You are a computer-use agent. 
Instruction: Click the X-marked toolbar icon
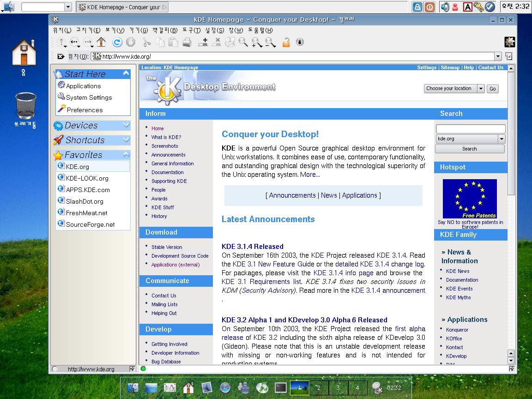pyautogui.click(x=217, y=42)
